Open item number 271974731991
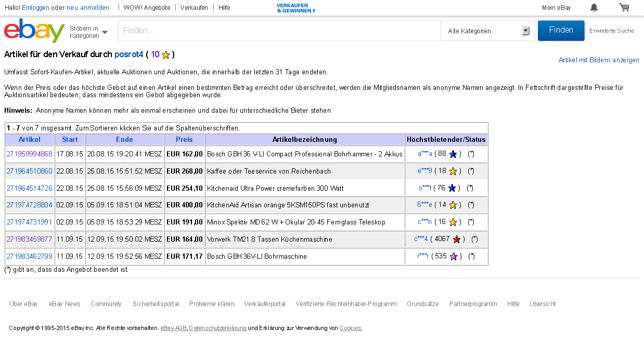 [x=29, y=222]
